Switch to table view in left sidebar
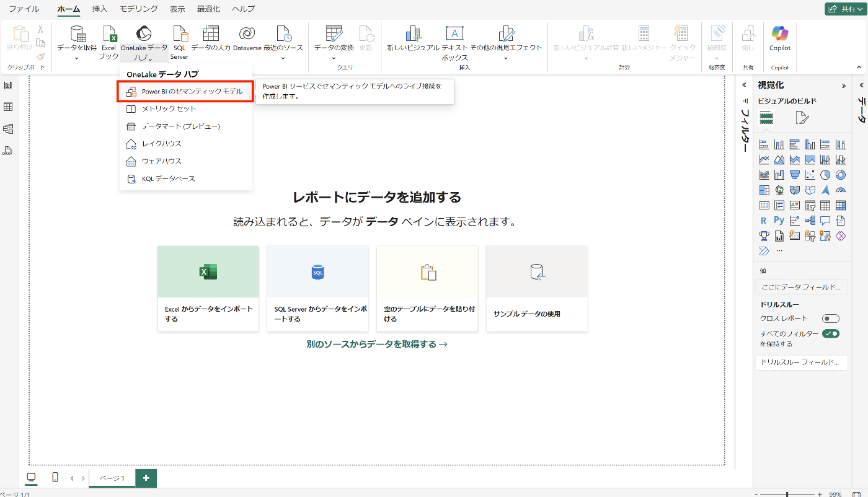The image size is (868, 497). point(8,107)
